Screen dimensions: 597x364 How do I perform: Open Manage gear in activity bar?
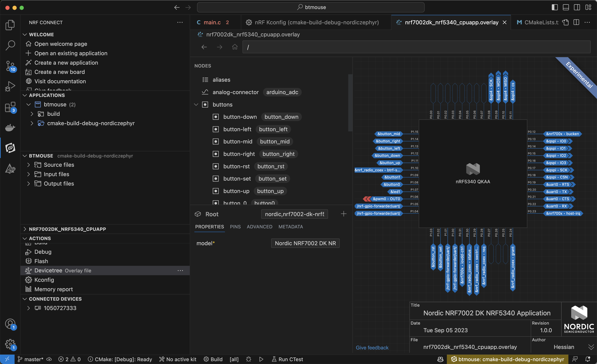click(10, 344)
